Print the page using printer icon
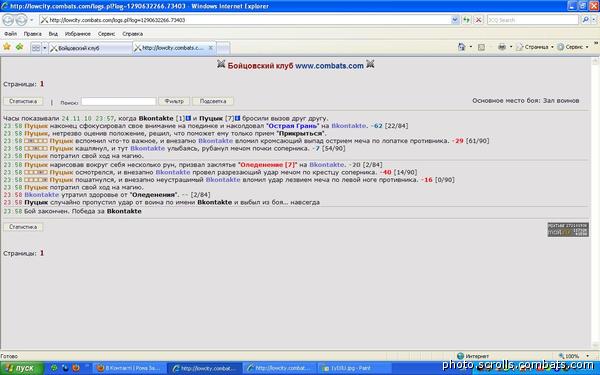The width and height of the screenshot is (600, 375). 502,47
